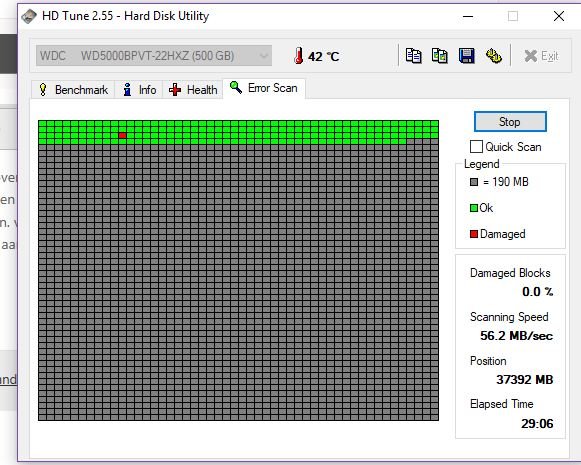The image size is (581, 465).
Task: Stop the running error scan
Action: 510,122
